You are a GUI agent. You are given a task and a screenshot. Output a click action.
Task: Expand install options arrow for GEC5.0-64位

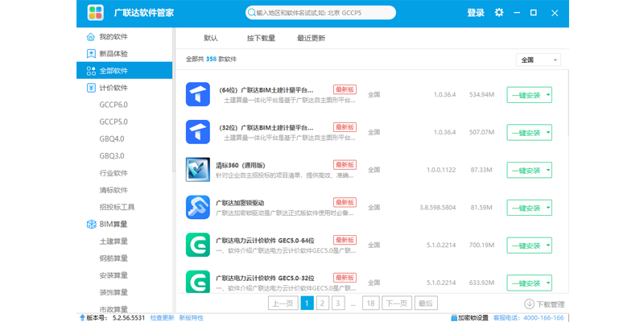(548, 246)
